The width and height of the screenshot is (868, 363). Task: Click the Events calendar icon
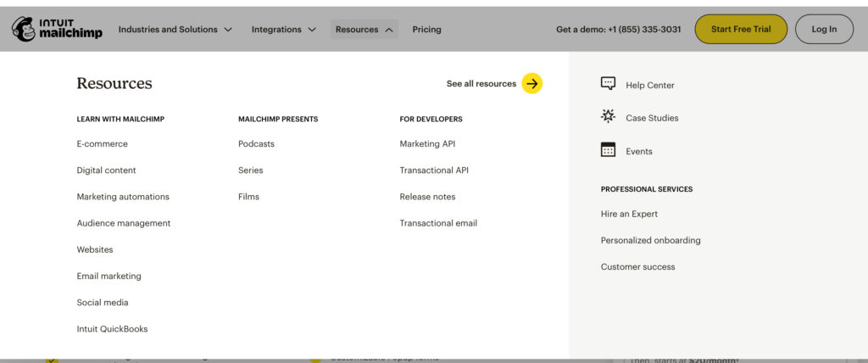pyautogui.click(x=608, y=149)
